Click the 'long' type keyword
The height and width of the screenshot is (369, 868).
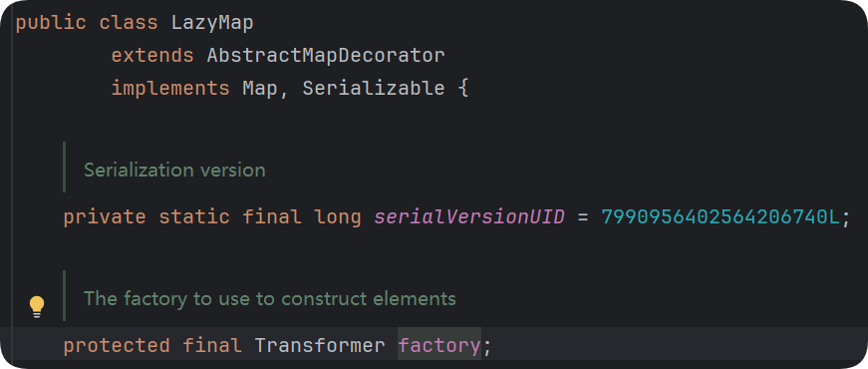[x=338, y=216]
